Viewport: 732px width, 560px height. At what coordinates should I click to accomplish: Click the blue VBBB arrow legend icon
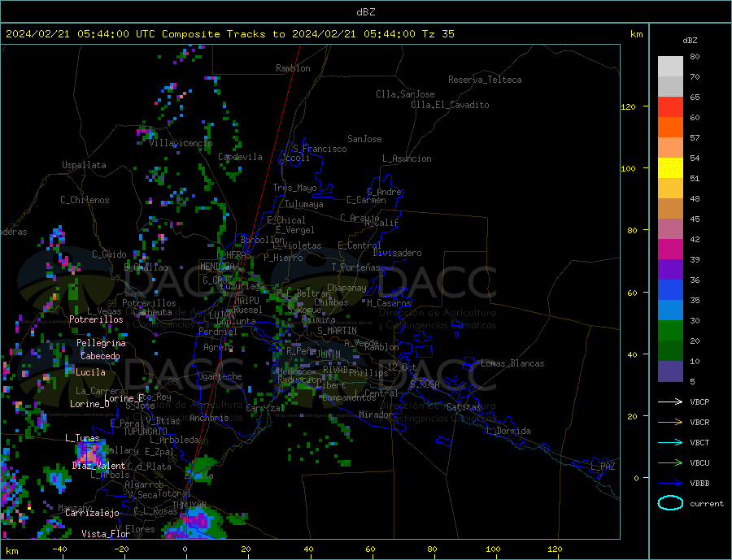670,483
